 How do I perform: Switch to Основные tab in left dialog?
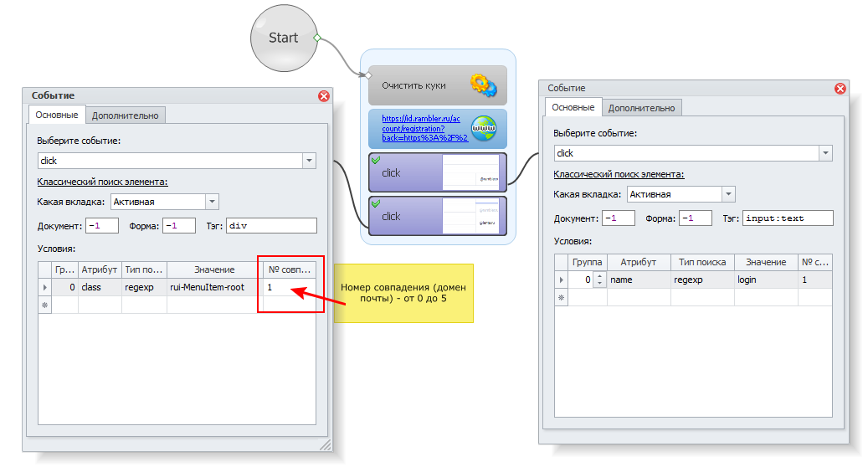[x=56, y=115]
